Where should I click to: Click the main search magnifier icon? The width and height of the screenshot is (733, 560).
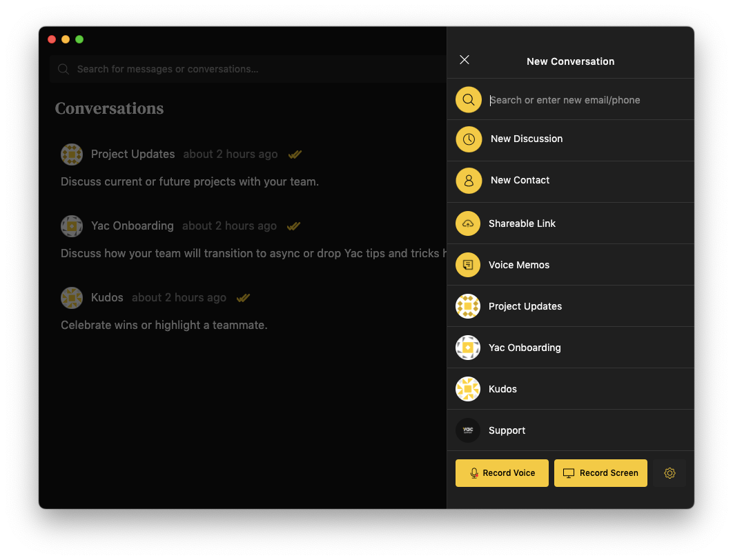(63, 70)
